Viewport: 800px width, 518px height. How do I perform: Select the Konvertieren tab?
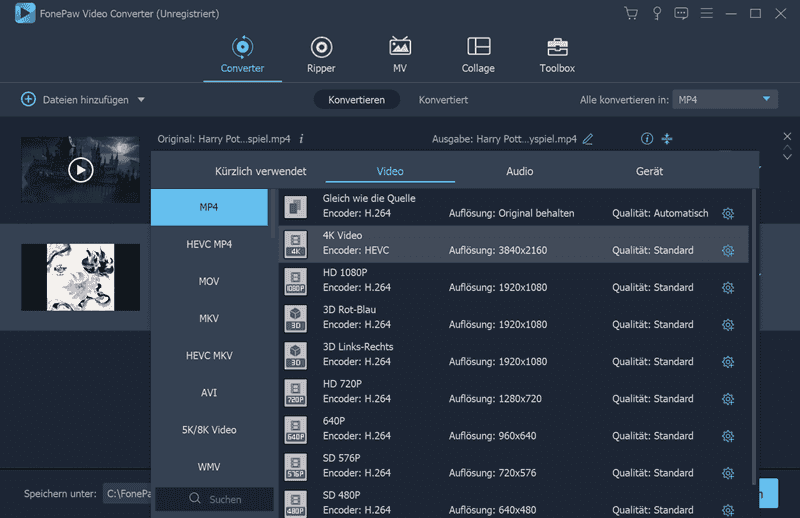pyautogui.click(x=357, y=100)
